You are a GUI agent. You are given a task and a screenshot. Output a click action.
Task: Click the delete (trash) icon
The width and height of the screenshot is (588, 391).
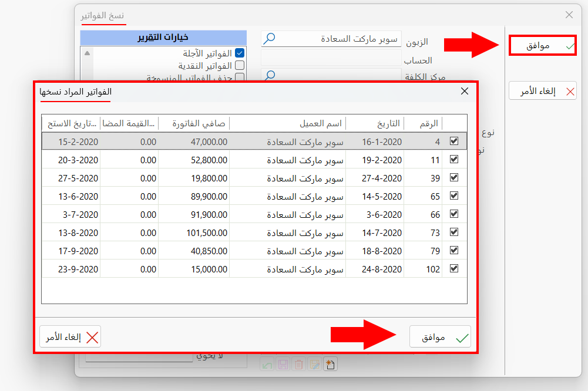point(298,364)
